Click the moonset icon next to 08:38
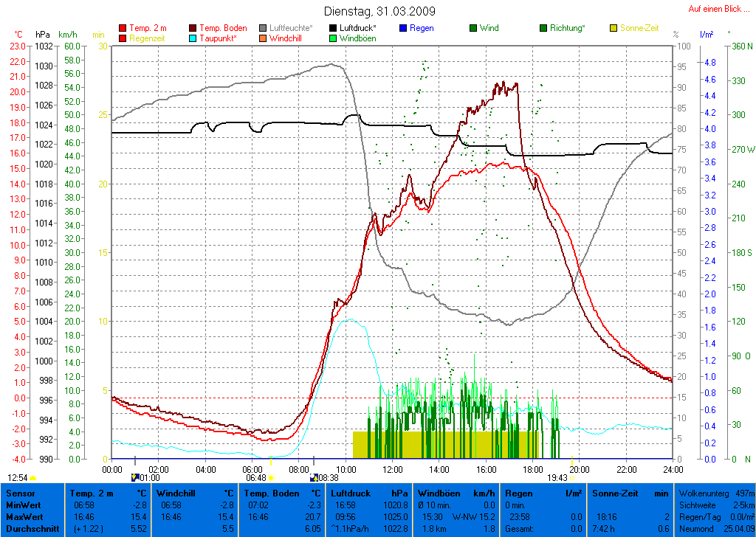The width and height of the screenshot is (756, 537). [x=314, y=477]
